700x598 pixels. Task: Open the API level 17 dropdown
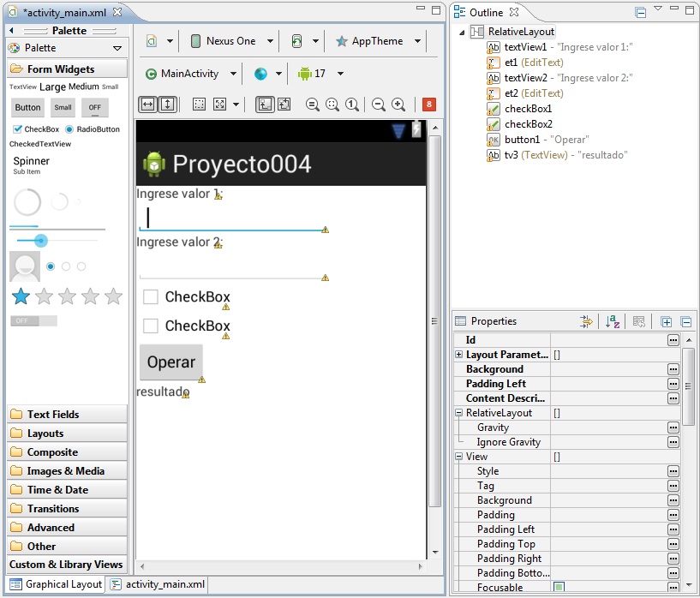click(x=340, y=74)
